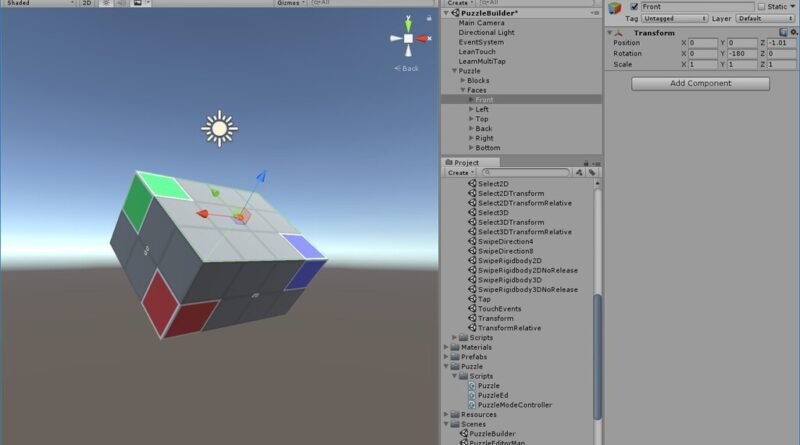The image size is (800, 445).
Task: Expand the Left face in Hierarchy
Action: (x=471, y=109)
